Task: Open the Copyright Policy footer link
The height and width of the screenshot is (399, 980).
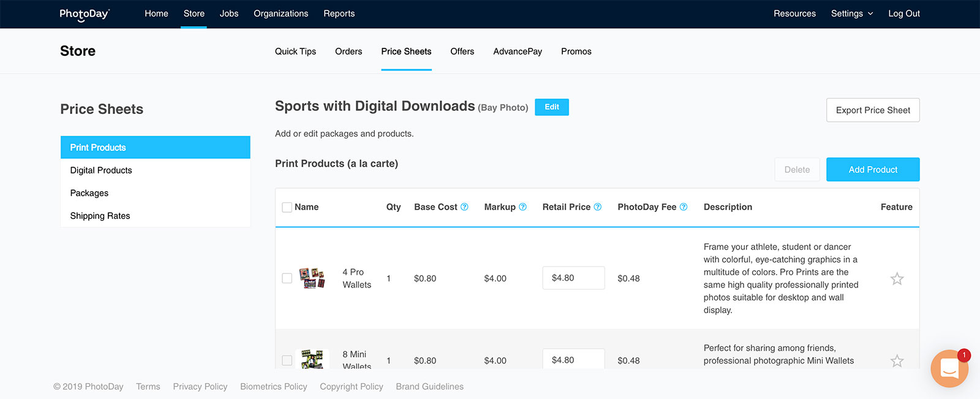Action: point(352,387)
